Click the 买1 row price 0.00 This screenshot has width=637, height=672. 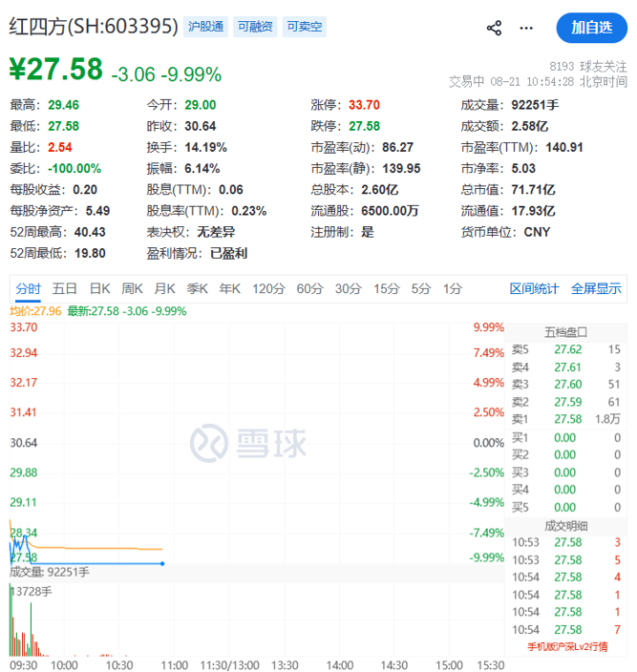[565, 437]
